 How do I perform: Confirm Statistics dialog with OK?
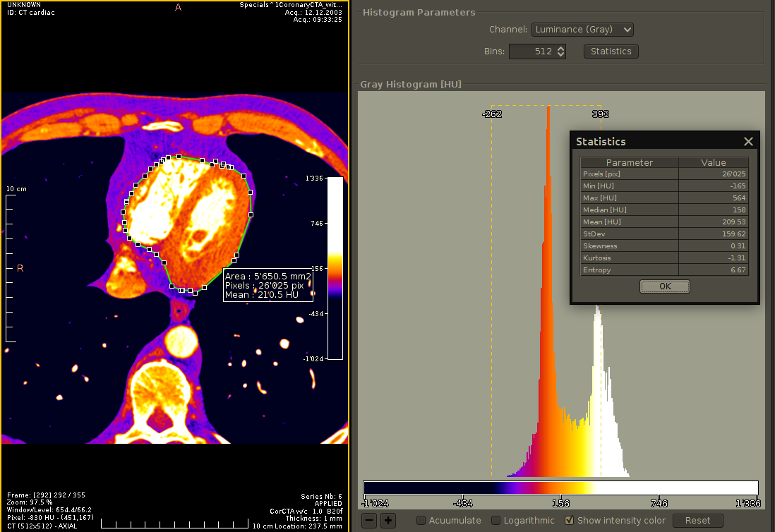pos(665,286)
